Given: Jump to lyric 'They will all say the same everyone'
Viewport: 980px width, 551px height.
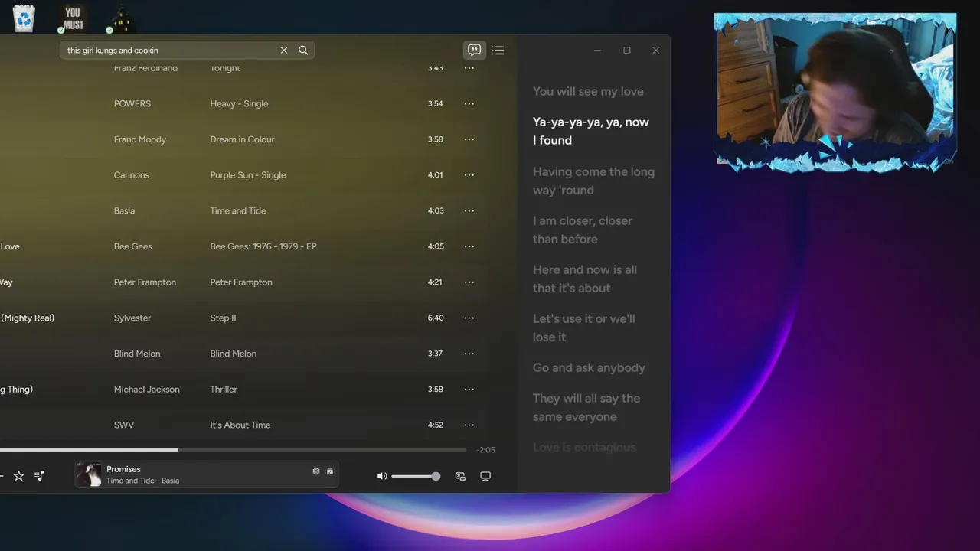Looking at the screenshot, I should click(x=586, y=407).
